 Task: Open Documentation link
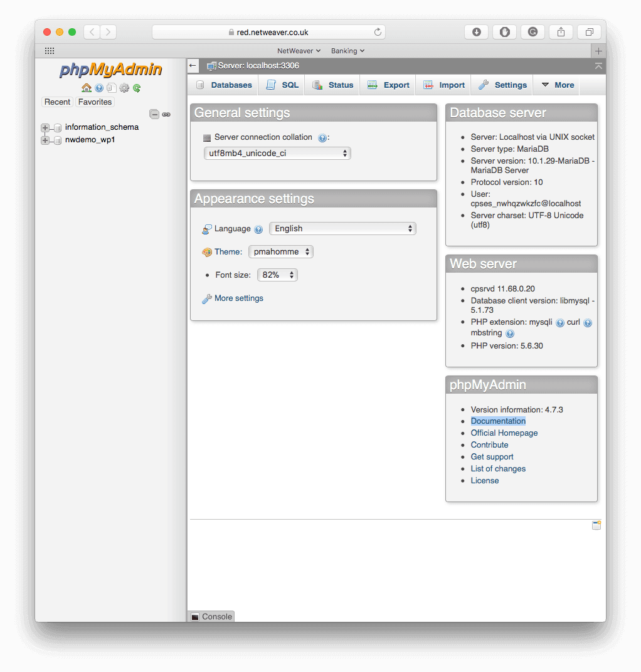point(498,421)
